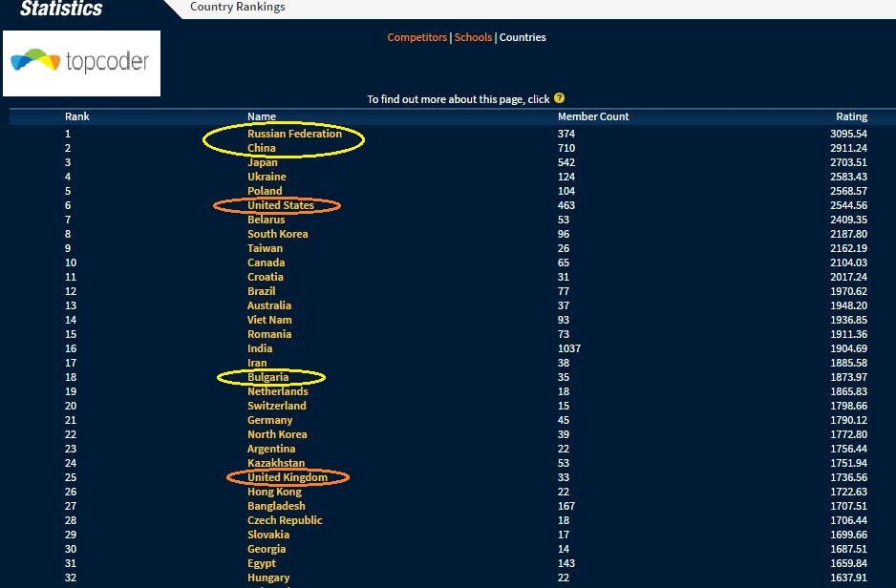Screen dimensions: 896x588
Task: Click rating value 3095.54
Action: pyautogui.click(x=848, y=134)
